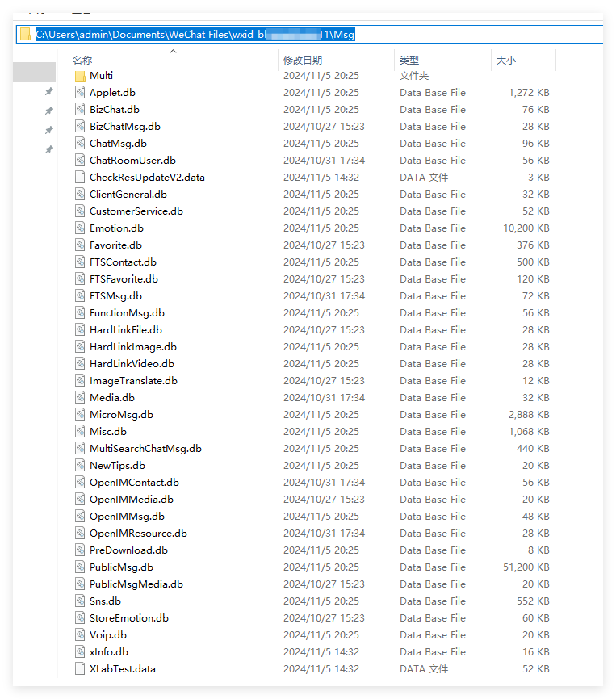Select the file name HardLinkVideo.db
The width and height of the screenshot is (616, 699).
pyautogui.click(x=132, y=364)
